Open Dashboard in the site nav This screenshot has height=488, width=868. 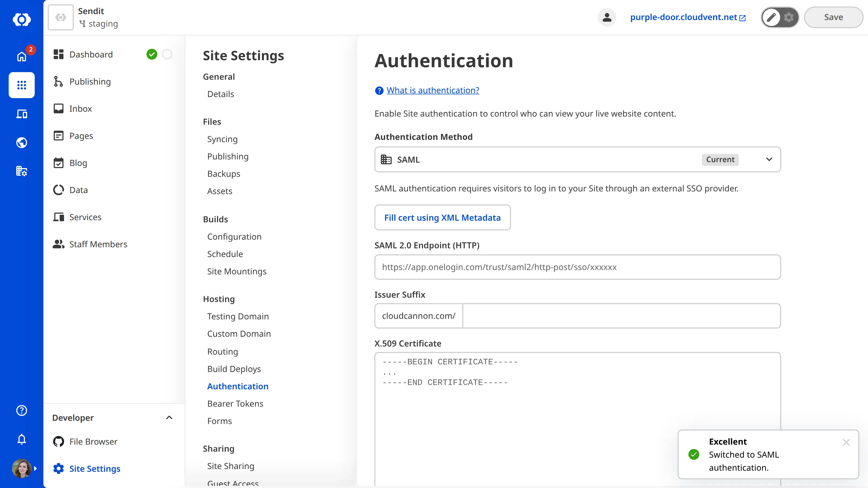(91, 54)
